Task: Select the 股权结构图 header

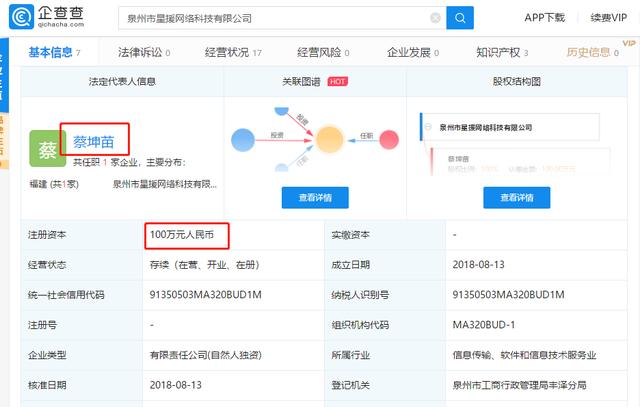Action: pyautogui.click(x=517, y=82)
